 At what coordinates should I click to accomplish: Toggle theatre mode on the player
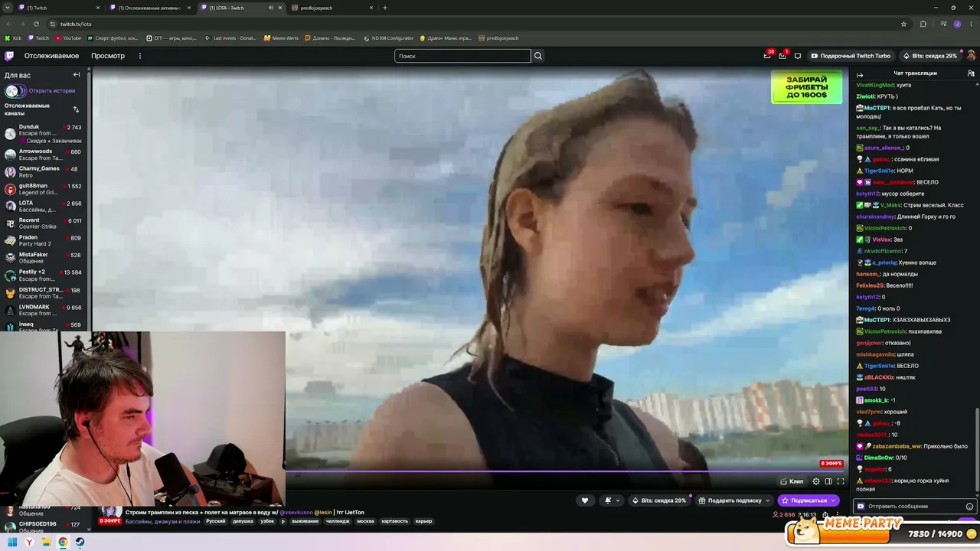point(828,481)
